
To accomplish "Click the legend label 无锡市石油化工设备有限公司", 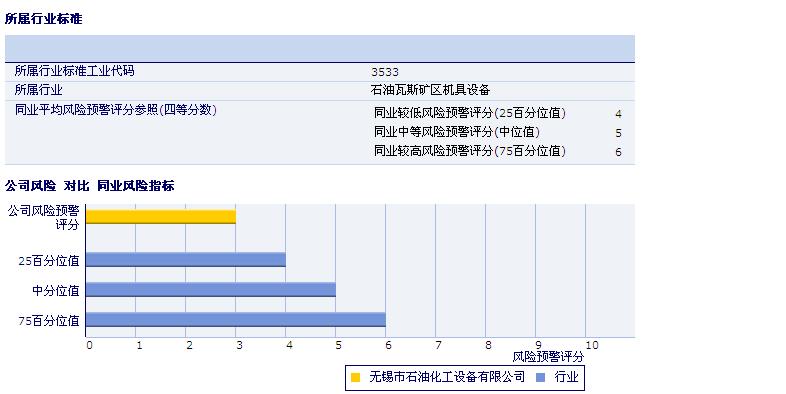I will coord(447,377).
